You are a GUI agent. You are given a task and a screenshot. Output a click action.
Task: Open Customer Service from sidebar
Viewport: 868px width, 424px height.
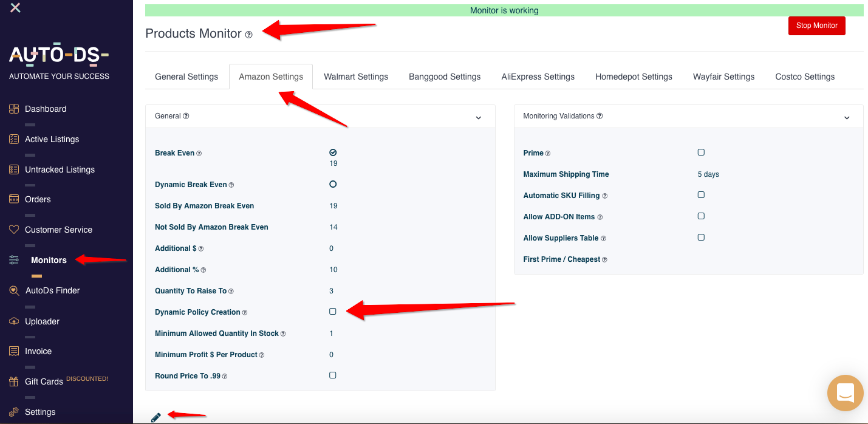59,230
